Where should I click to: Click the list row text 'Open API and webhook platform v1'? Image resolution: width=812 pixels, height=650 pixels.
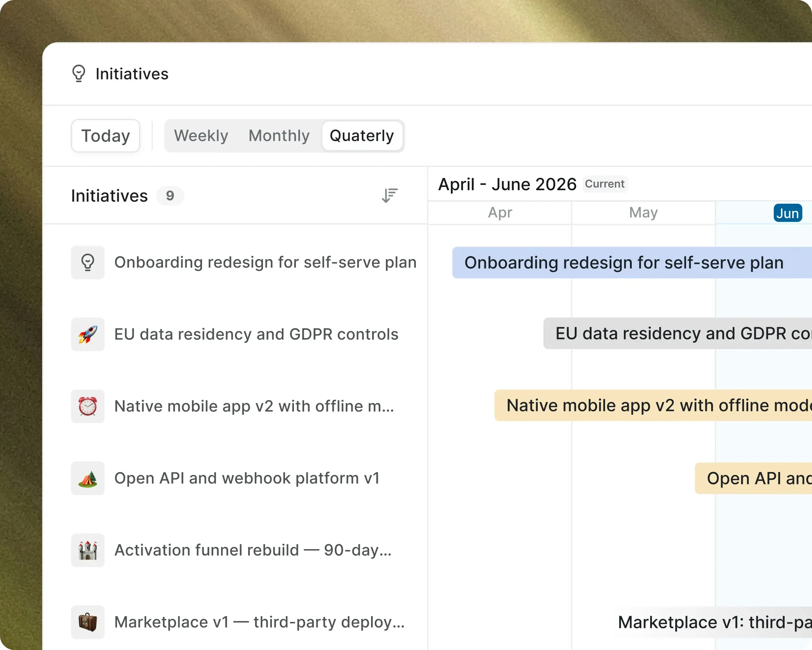247,478
